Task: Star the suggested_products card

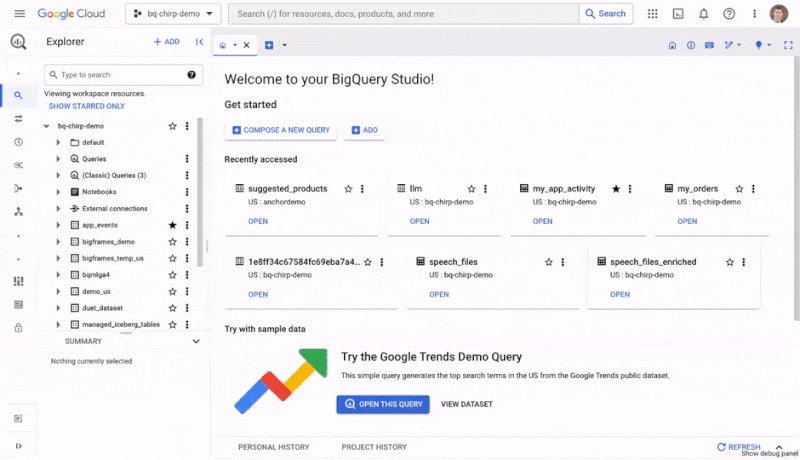Action: [348, 189]
